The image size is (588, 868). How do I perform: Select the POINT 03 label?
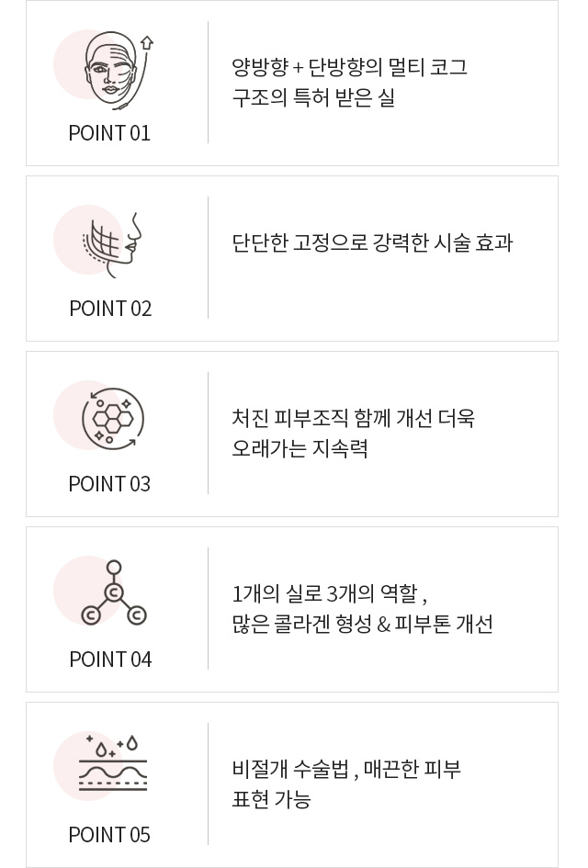pos(109,484)
